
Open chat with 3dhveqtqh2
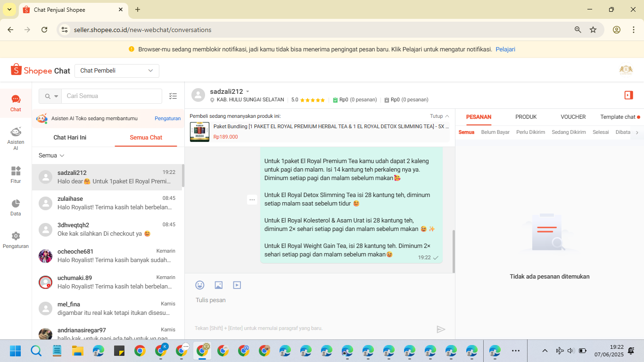(x=107, y=230)
